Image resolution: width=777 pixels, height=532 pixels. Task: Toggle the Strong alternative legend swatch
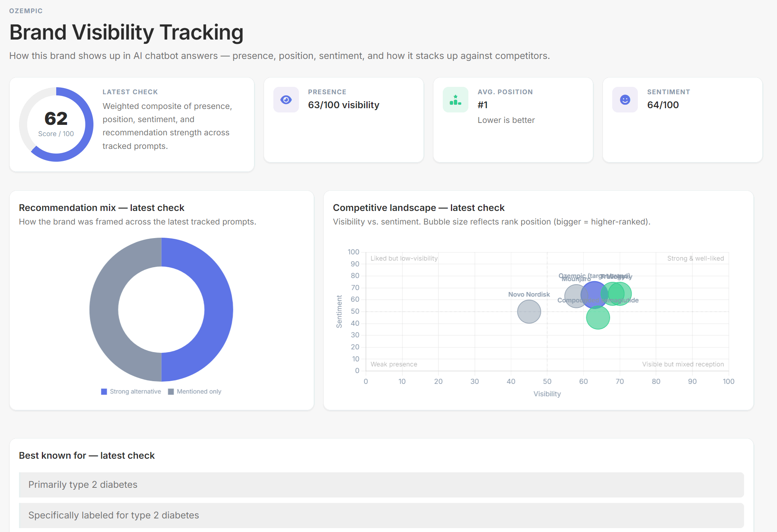(104, 392)
